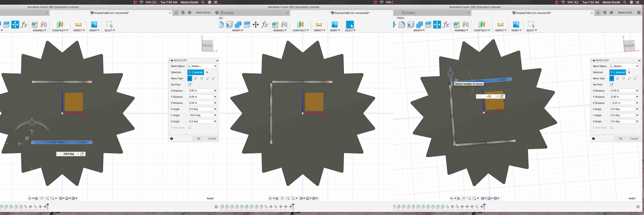
Task: Open Move Object Bodies dropdown, left dialog
Action: [x=202, y=66]
